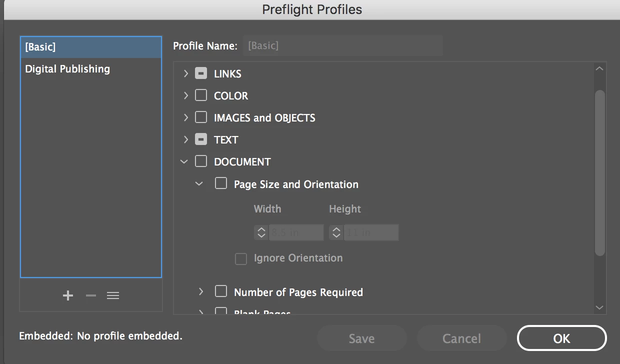Enable the DOCUMENT category checkbox
Viewport: 620px width, 364px height.
(201, 161)
